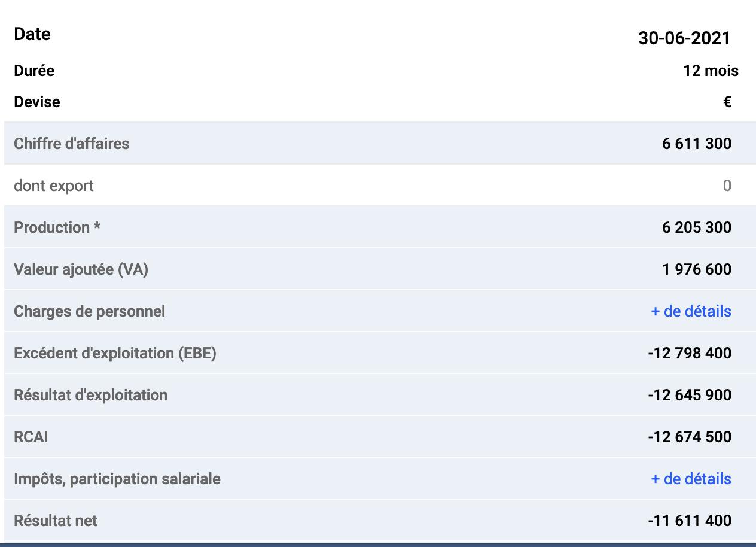Click the Chiffre d'affaires row label
The image size is (756, 547).
pos(71,144)
